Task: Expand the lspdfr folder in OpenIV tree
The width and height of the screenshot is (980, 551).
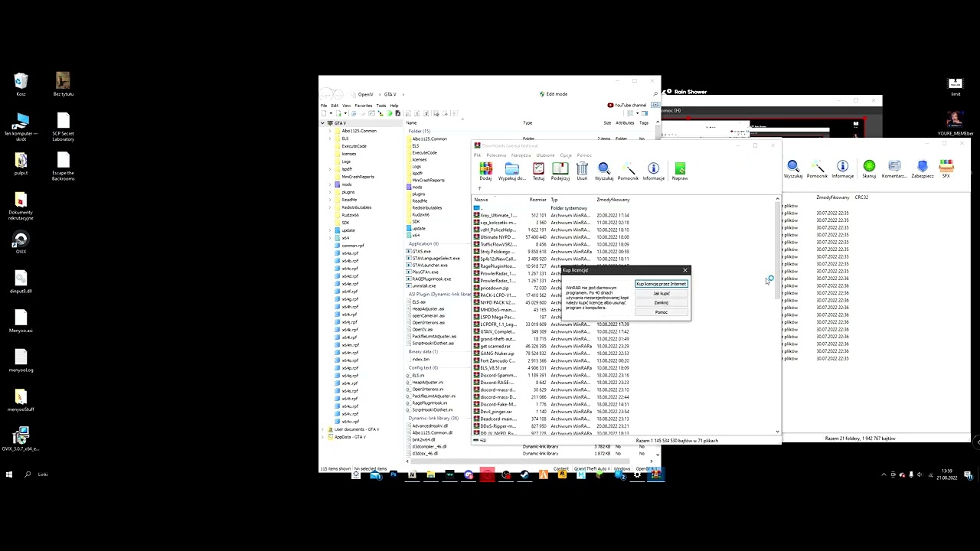Action: pyautogui.click(x=331, y=169)
